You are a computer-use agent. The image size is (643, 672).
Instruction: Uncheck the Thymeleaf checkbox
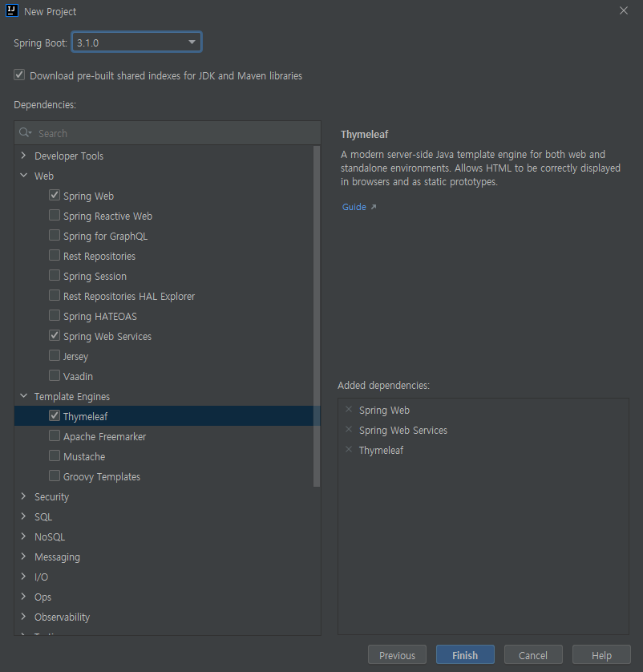(x=55, y=415)
